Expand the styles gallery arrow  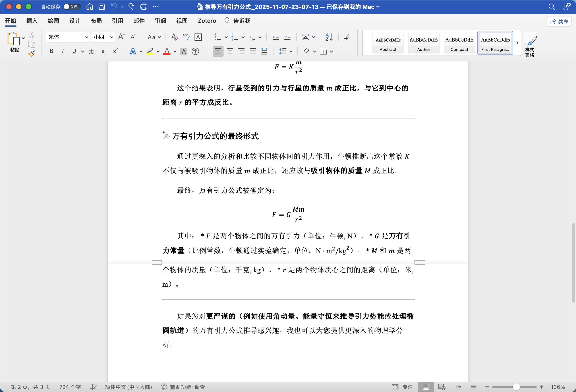[517, 43]
